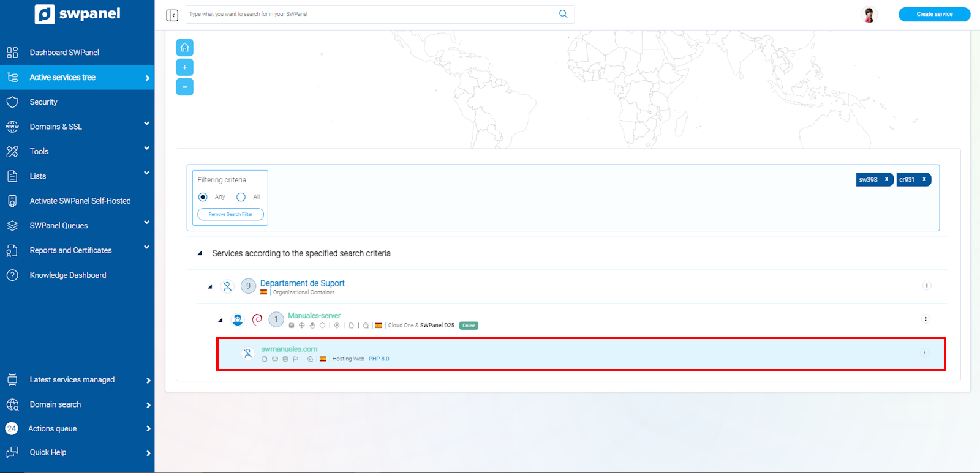Click the swpanel logo
The width and height of the screenshot is (980, 473).
(x=77, y=14)
